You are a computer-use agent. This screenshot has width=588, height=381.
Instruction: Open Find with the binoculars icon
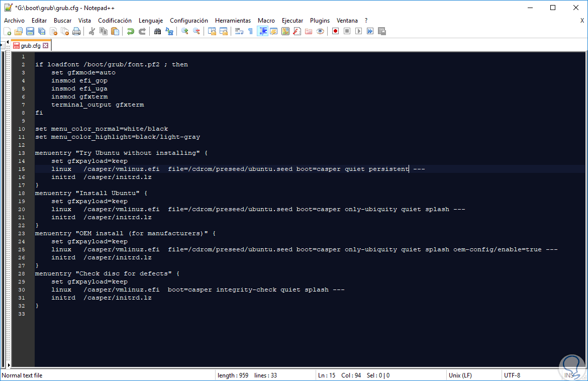click(x=157, y=32)
